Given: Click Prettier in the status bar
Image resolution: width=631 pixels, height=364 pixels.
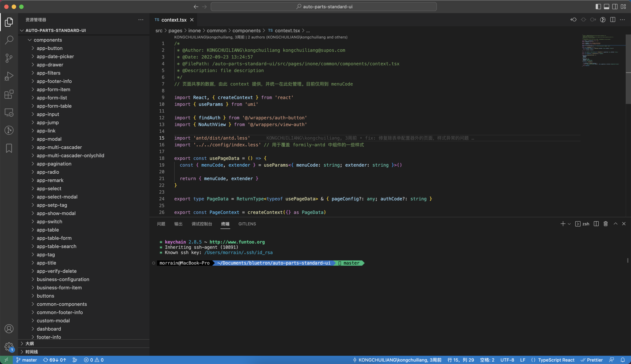Looking at the screenshot, I should tap(592, 360).
